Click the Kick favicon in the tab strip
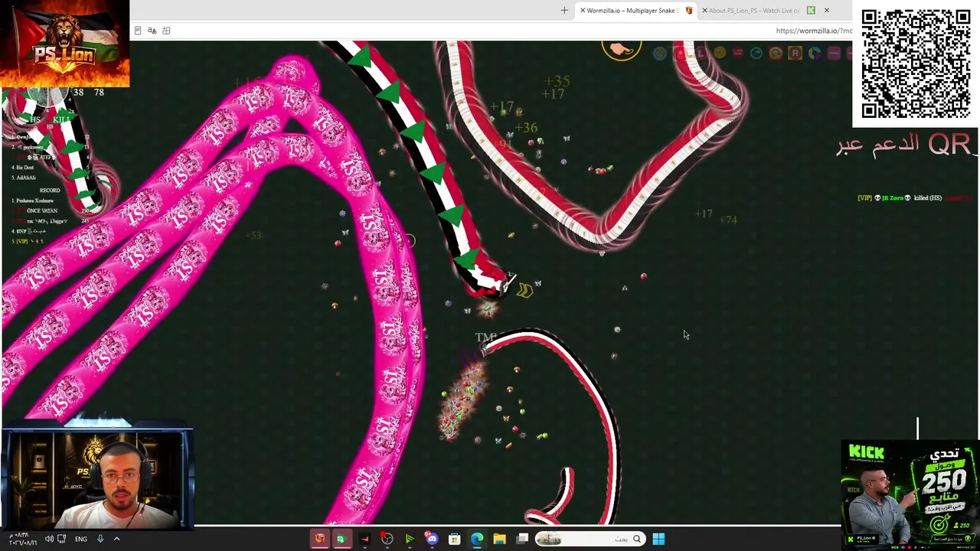 [x=811, y=11]
